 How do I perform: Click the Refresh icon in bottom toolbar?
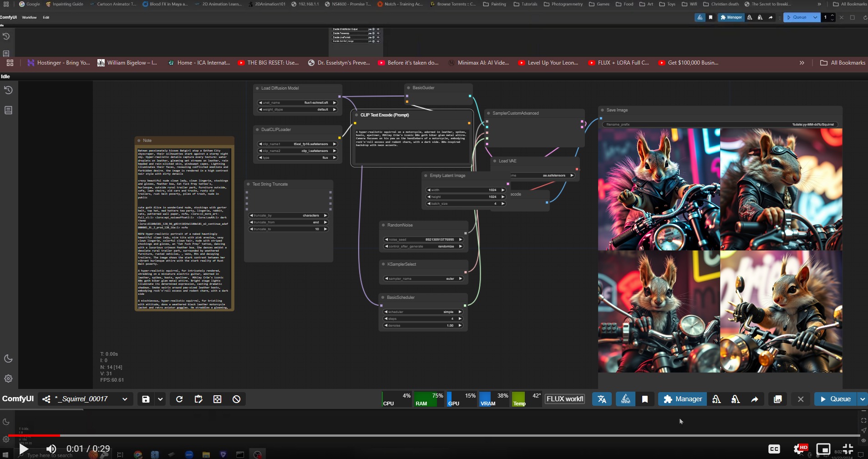pyautogui.click(x=179, y=399)
